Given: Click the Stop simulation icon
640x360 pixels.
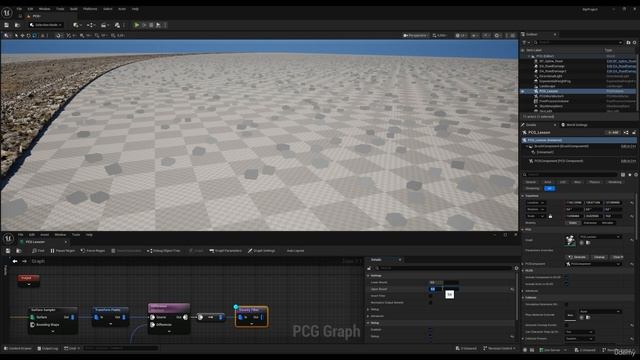Looking at the screenshot, I should [x=151, y=25].
